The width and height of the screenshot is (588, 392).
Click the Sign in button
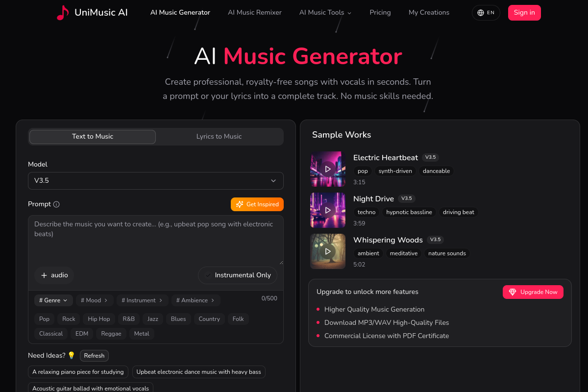[524, 13]
